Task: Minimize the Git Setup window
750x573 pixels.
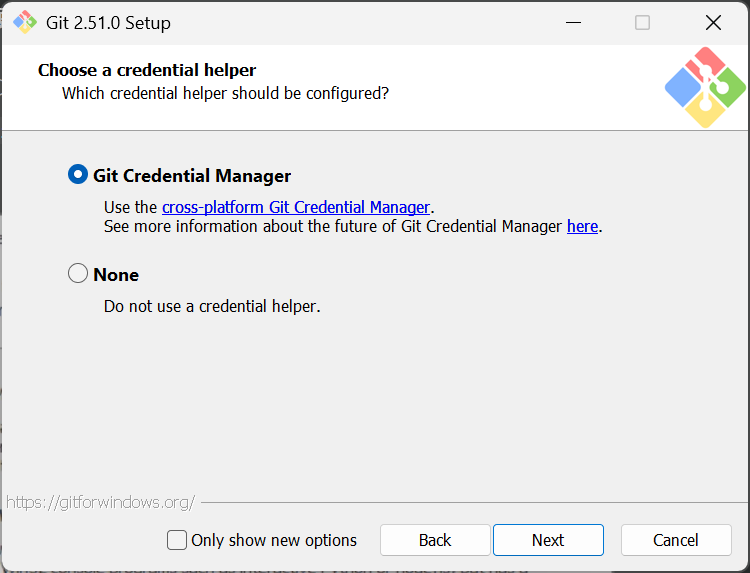Action: [573, 22]
